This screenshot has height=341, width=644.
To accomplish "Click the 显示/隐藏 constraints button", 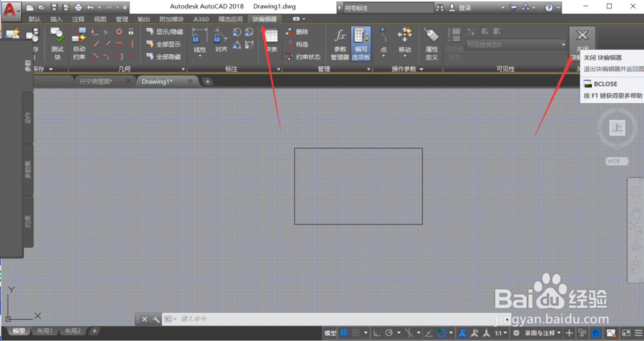I will point(165,32).
